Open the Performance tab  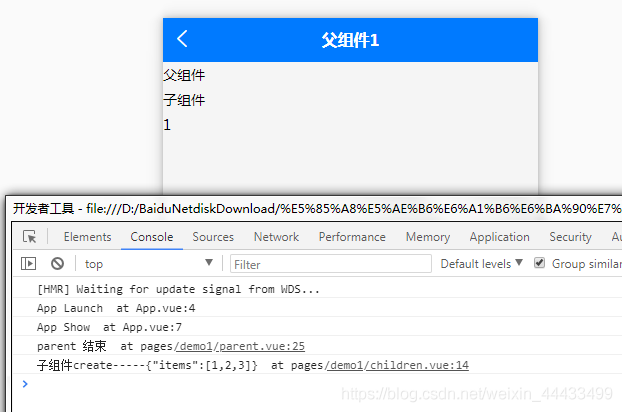click(x=352, y=237)
